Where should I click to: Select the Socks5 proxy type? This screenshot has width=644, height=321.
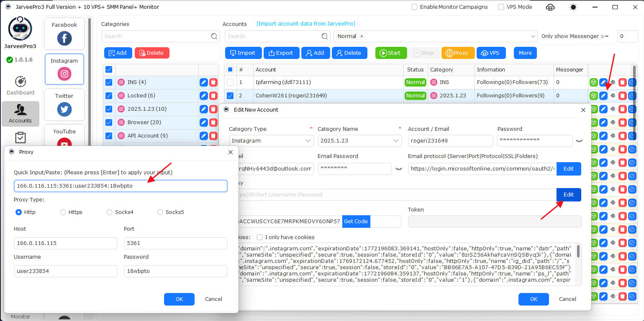point(160,212)
